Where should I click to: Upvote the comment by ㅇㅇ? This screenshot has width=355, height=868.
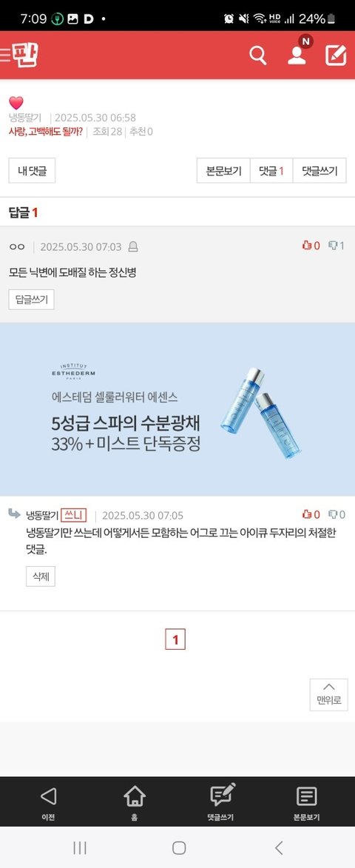coord(311,246)
